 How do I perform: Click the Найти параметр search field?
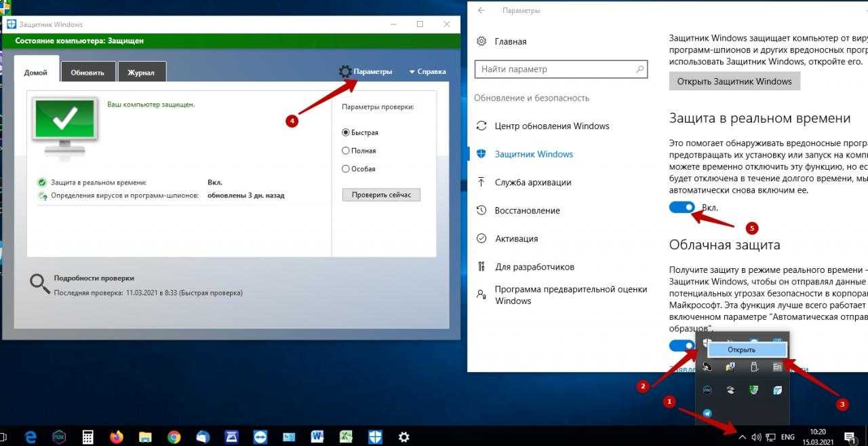tap(556, 69)
